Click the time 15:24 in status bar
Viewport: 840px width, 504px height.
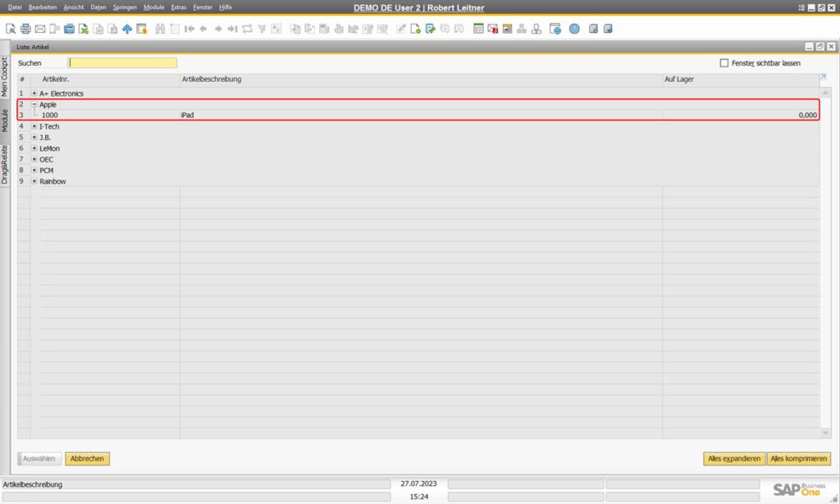click(419, 497)
